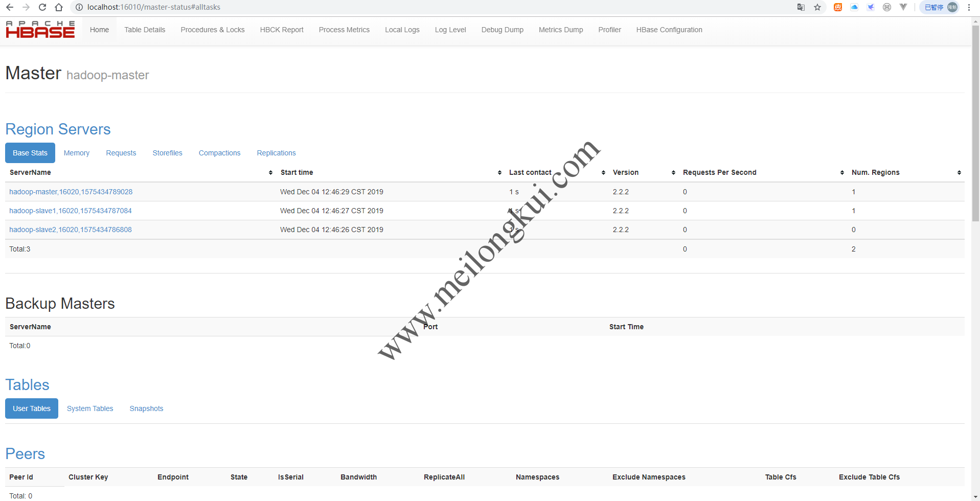
Task: Click the Backup Masters 'Start Time' header
Action: (x=626, y=327)
